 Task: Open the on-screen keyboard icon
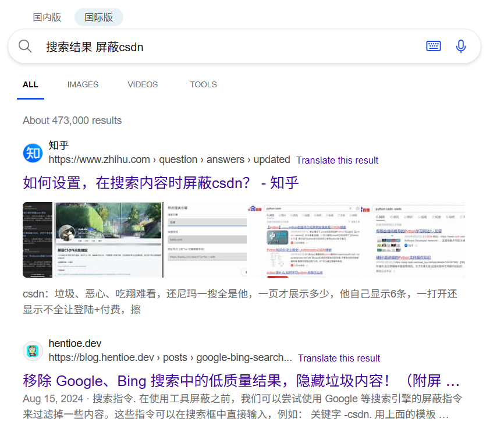433,46
